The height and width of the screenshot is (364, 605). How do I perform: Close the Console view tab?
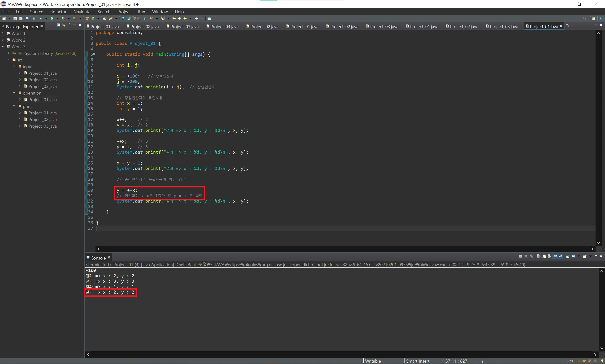click(109, 257)
